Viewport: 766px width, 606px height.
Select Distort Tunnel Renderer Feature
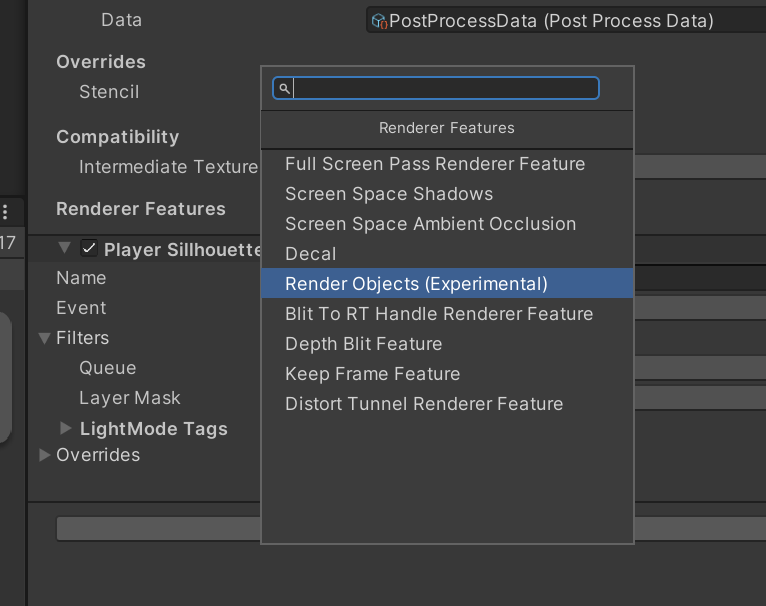pos(424,404)
